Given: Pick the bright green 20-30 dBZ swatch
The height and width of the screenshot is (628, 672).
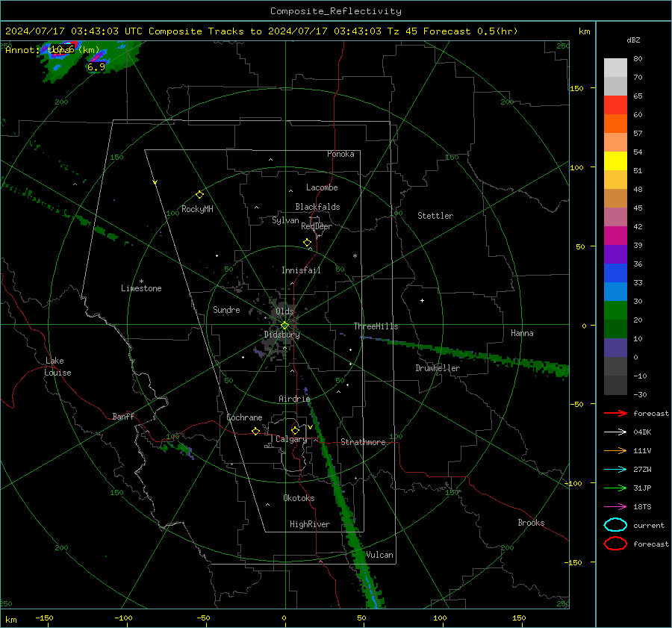Looking at the screenshot, I should 615,311.
